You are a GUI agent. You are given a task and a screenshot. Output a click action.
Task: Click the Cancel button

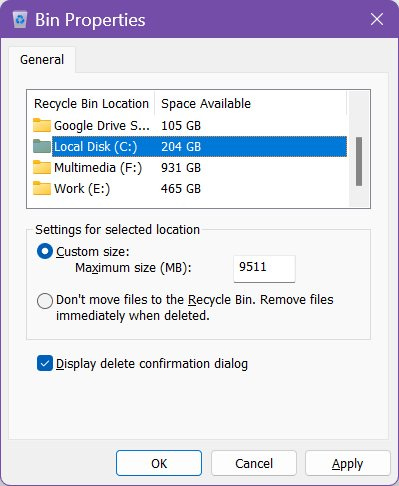click(x=254, y=463)
